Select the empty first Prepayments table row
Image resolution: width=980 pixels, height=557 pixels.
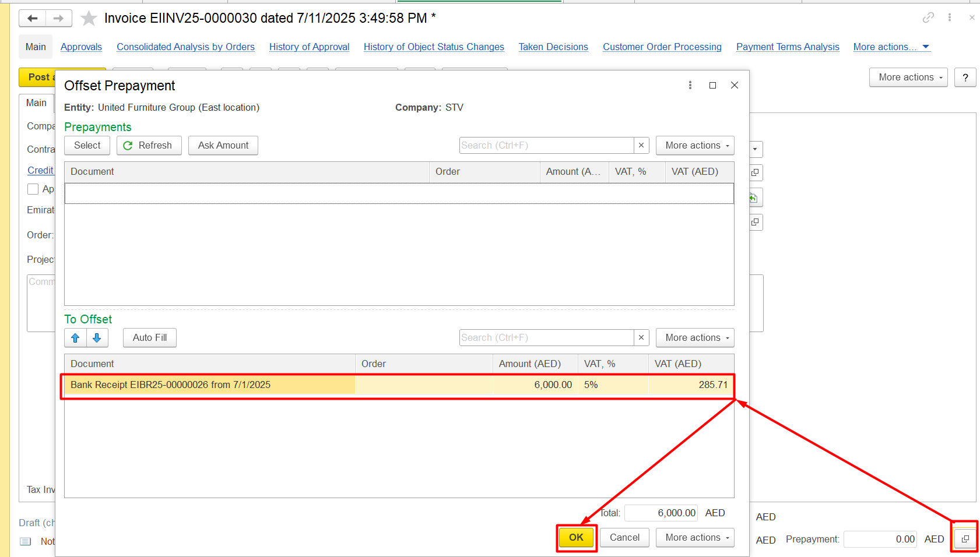coord(399,193)
